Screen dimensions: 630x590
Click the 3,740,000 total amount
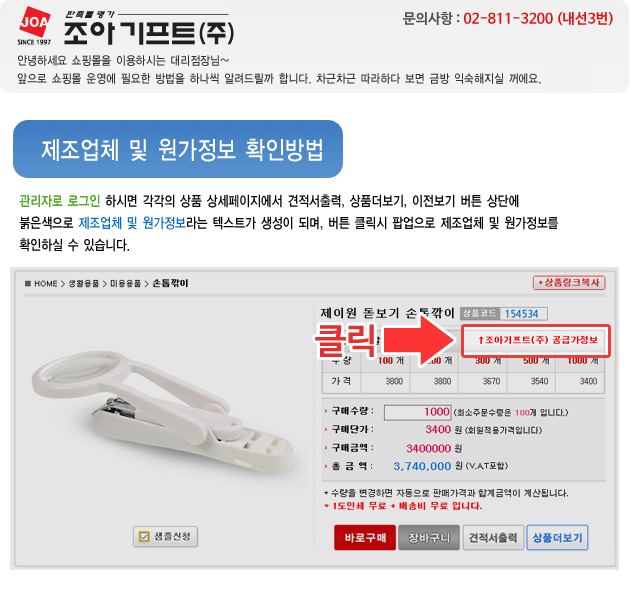422,466
